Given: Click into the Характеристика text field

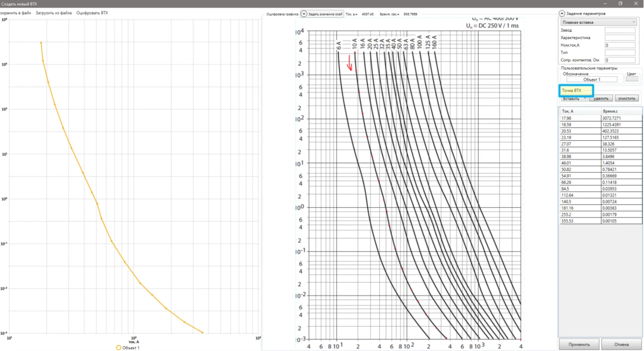Looking at the screenshot, I should click(x=620, y=38).
